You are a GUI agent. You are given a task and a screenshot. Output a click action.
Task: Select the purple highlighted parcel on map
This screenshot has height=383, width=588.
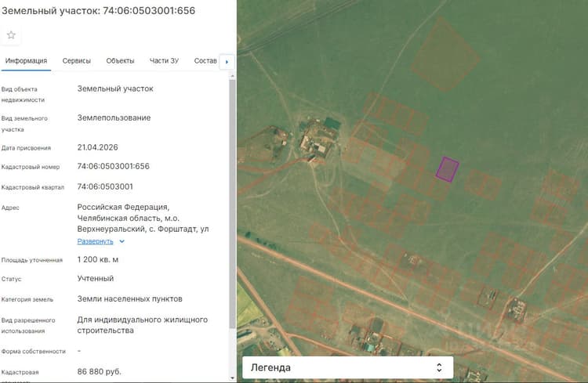tap(448, 169)
